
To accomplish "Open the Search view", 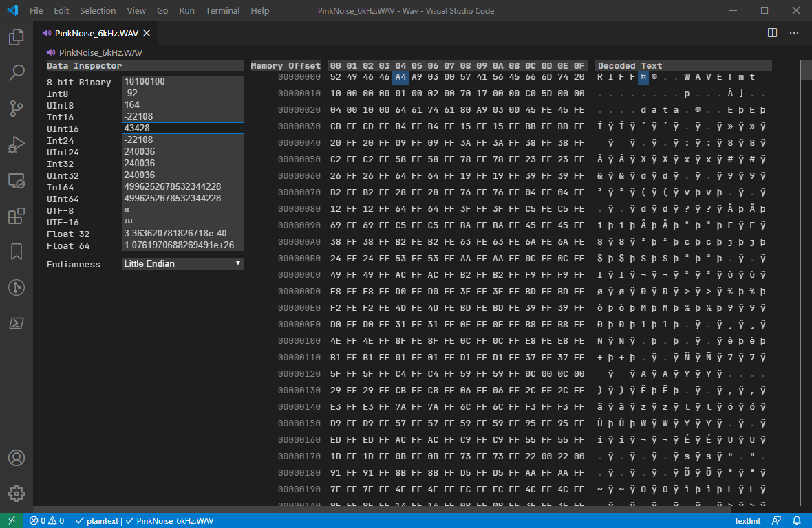I will 16,71.
